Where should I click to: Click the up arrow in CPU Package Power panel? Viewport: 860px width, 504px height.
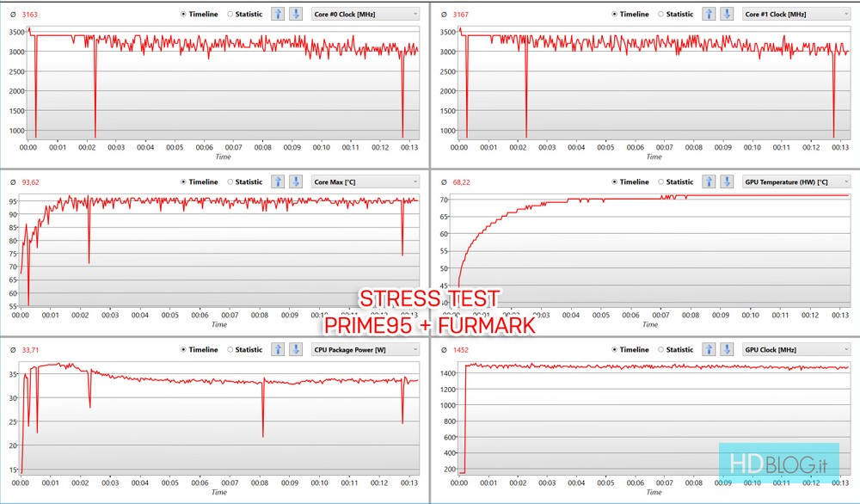click(x=278, y=350)
